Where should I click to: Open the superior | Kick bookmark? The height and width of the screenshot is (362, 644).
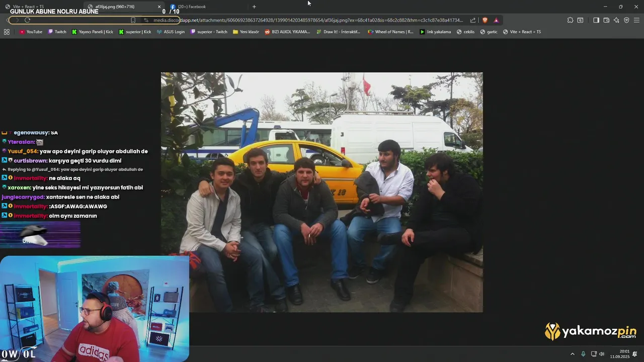point(135,32)
